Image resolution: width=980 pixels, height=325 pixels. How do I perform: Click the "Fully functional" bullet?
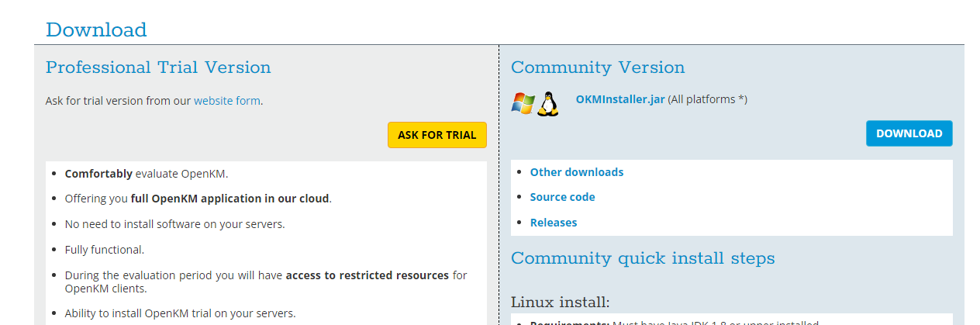click(105, 250)
